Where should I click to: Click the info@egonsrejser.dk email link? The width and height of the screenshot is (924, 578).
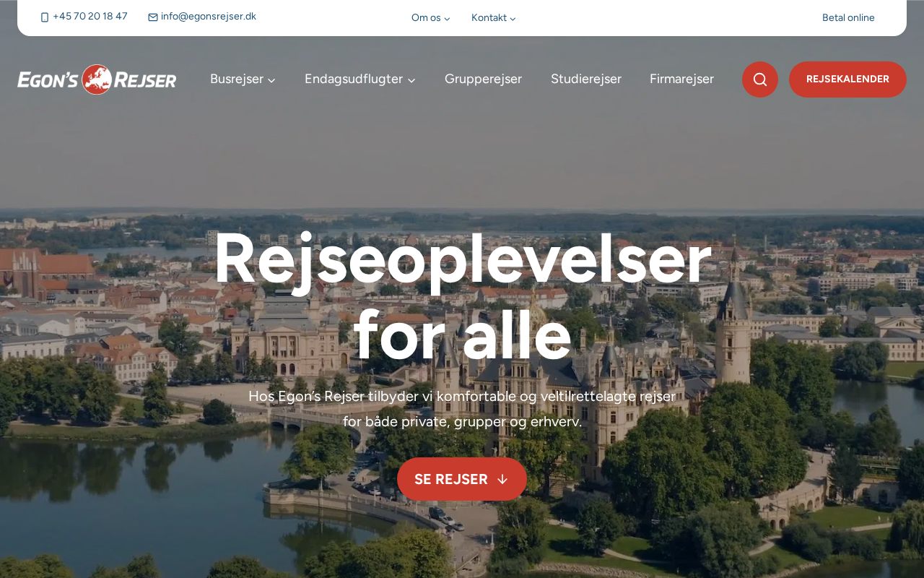coord(209,17)
